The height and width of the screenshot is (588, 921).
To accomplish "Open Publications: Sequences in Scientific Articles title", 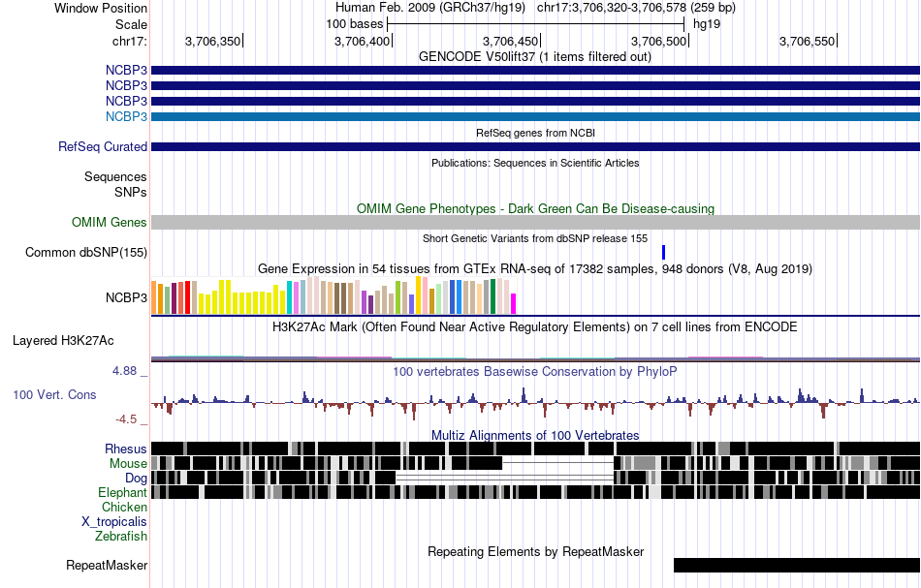I will coord(535,163).
